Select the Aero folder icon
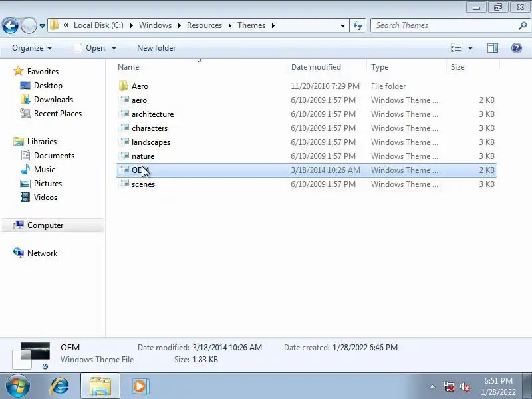532x399 pixels. pos(124,86)
